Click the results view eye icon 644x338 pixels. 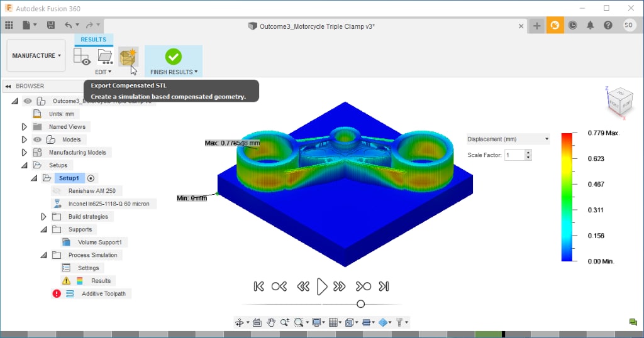point(82,57)
